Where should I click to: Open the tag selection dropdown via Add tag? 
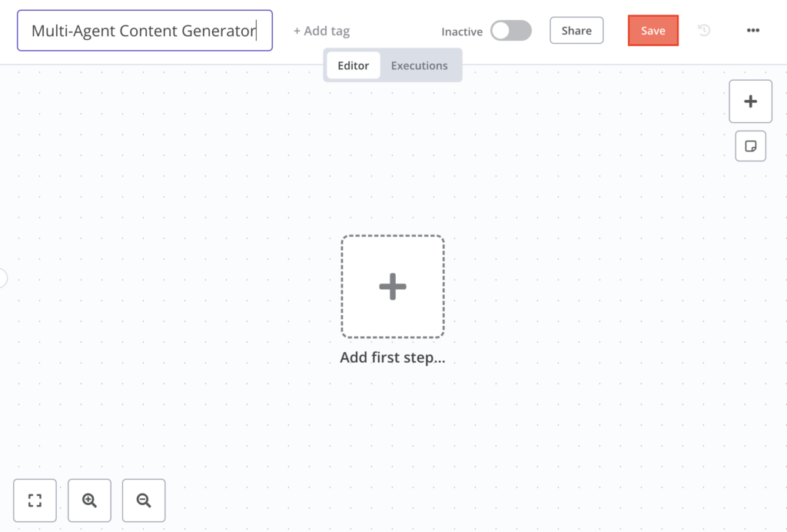(321, 31)
